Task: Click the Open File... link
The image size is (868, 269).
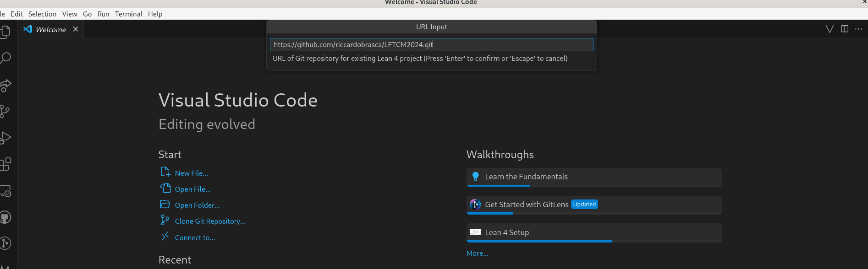Action: coord(193,189)
